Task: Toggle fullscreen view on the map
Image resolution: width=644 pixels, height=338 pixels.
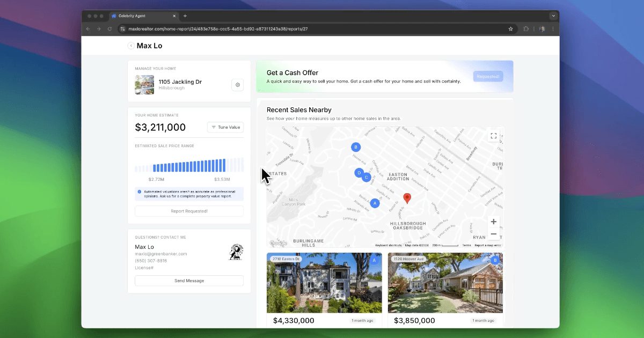Action: click(x=494, y=136)
